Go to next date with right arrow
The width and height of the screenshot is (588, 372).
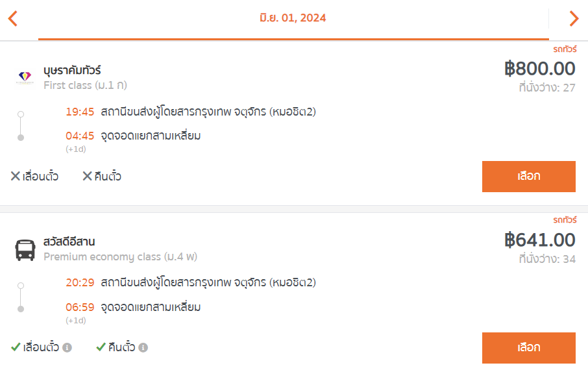pyautogui.click(x=574, y=18)
